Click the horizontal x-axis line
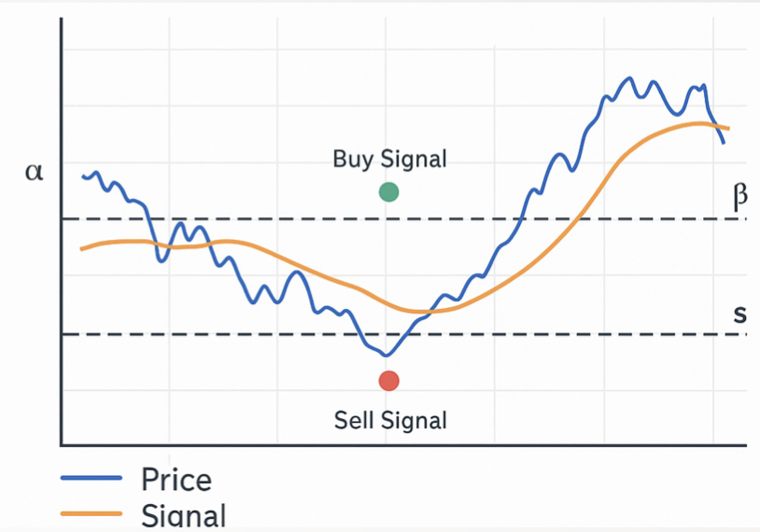 coord(403,444)
